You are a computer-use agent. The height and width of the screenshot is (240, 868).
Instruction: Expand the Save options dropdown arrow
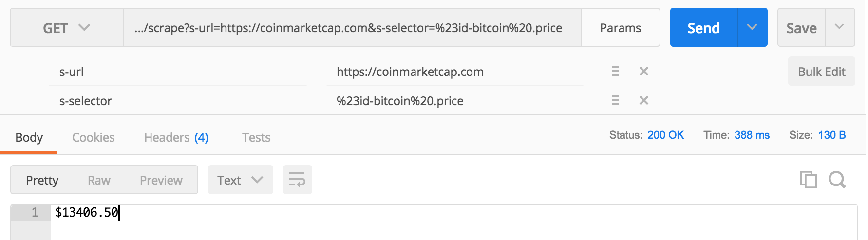(839, 27)
